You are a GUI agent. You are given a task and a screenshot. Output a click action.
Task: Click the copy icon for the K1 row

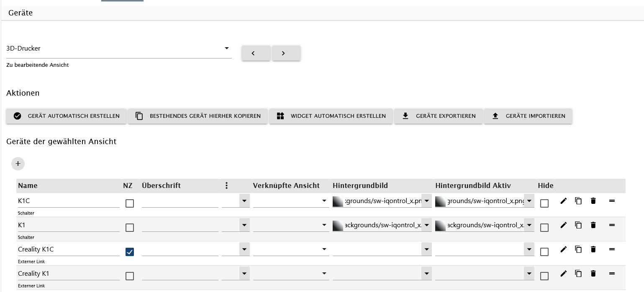coord(578,225)
